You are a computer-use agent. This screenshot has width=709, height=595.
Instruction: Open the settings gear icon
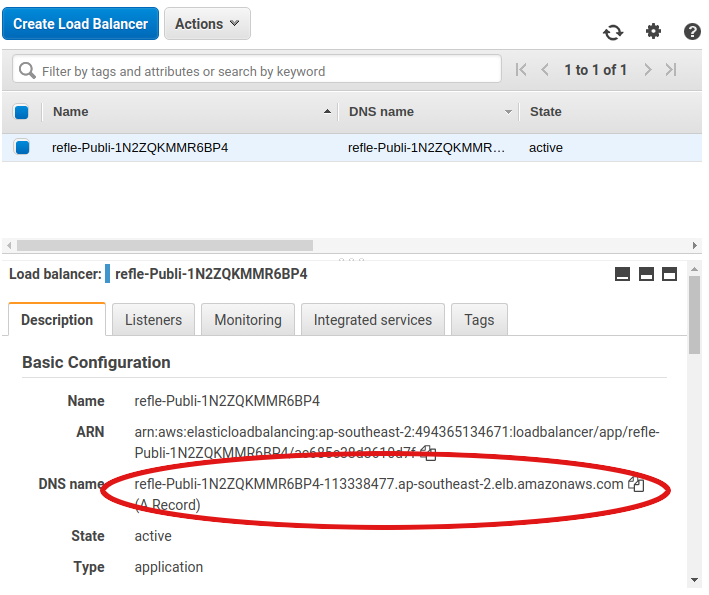(x=653, y=32)
